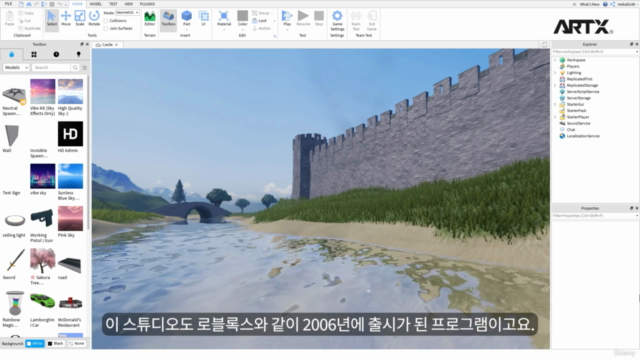Select None background option

click(77, 344)
